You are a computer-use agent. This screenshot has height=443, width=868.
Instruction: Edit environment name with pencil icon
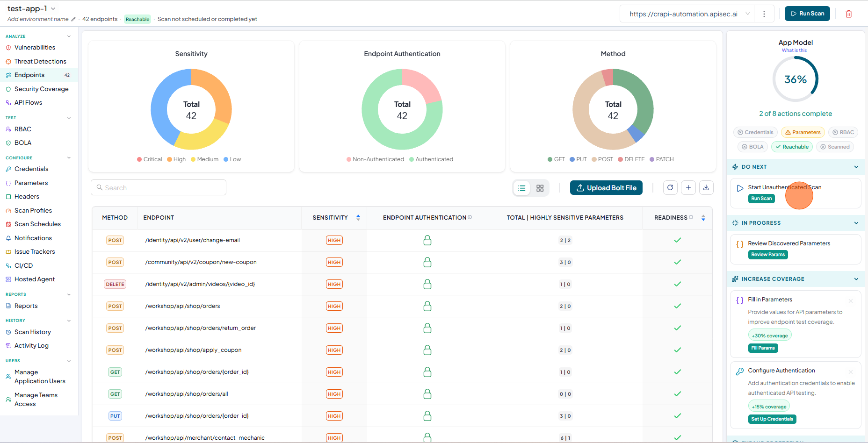point(73,19)
